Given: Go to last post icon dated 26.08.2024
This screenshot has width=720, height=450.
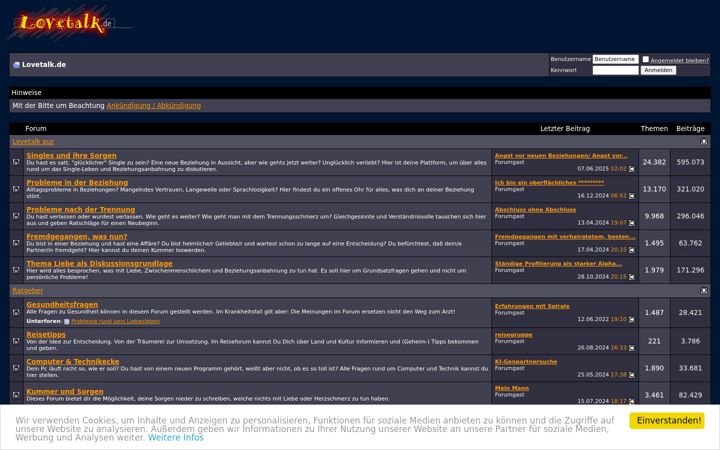Looking at the screenshot, I should (x=632, y=348).
